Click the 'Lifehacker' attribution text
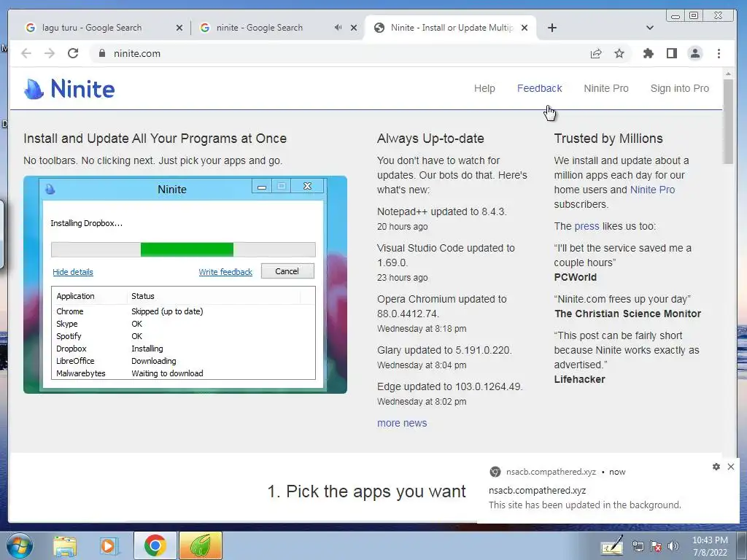Screen dimensions: 747x560 coord(579,379)
